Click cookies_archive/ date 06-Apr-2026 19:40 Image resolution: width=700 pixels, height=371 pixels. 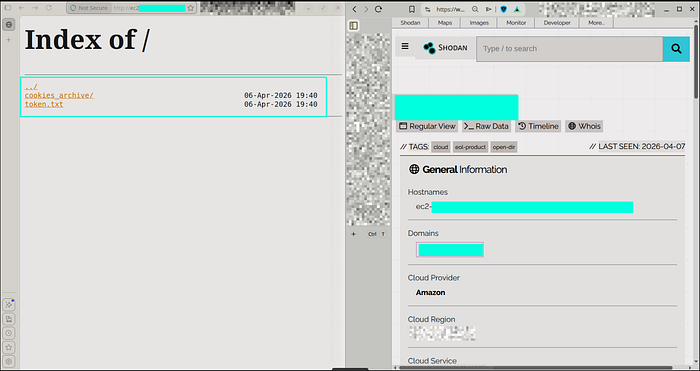[281, 95]
